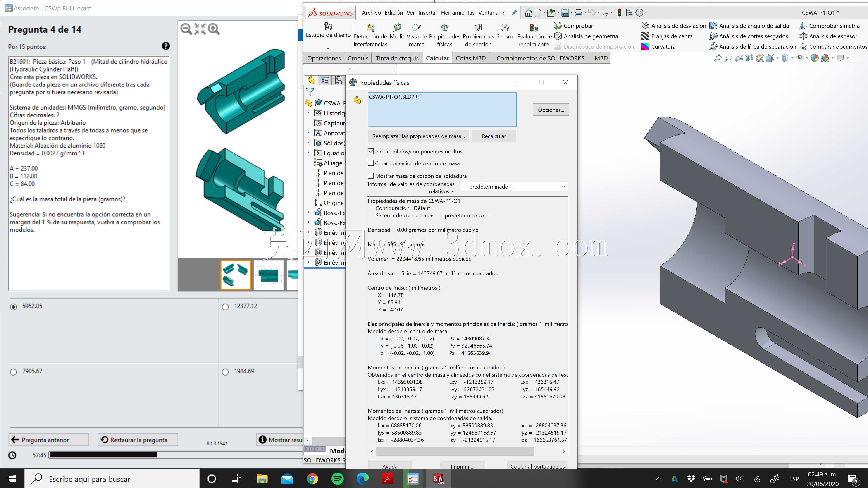The image size is (868, 488).
Task: Enable Mostrar masa de cordón de soldadura
Action: pos(371,176)
